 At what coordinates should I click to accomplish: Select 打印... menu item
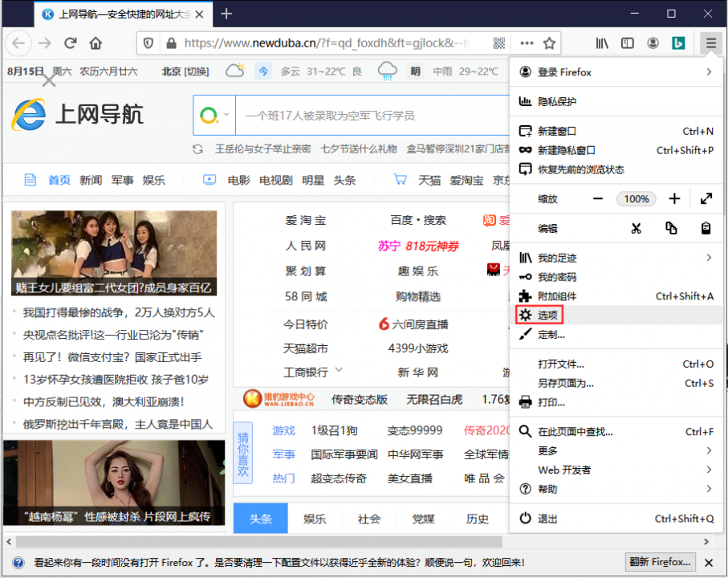(616, 402)
